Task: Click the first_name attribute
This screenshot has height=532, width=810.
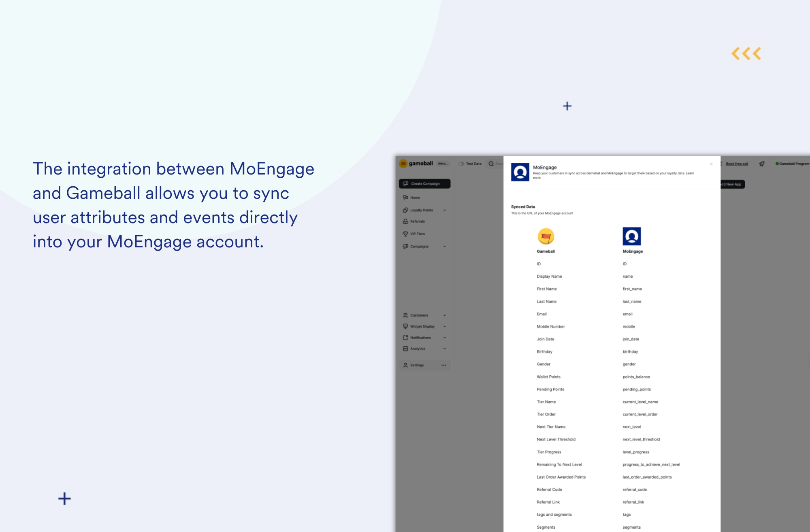Action: [632, 289]
